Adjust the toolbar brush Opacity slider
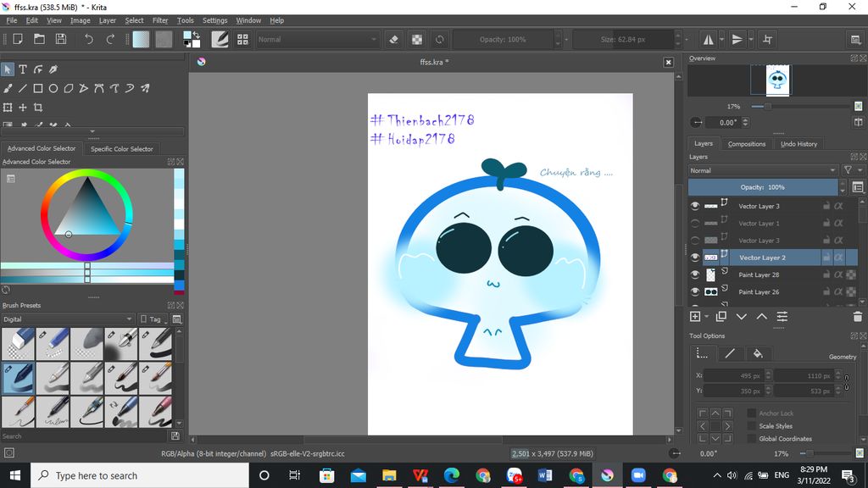 click(504, 39)
